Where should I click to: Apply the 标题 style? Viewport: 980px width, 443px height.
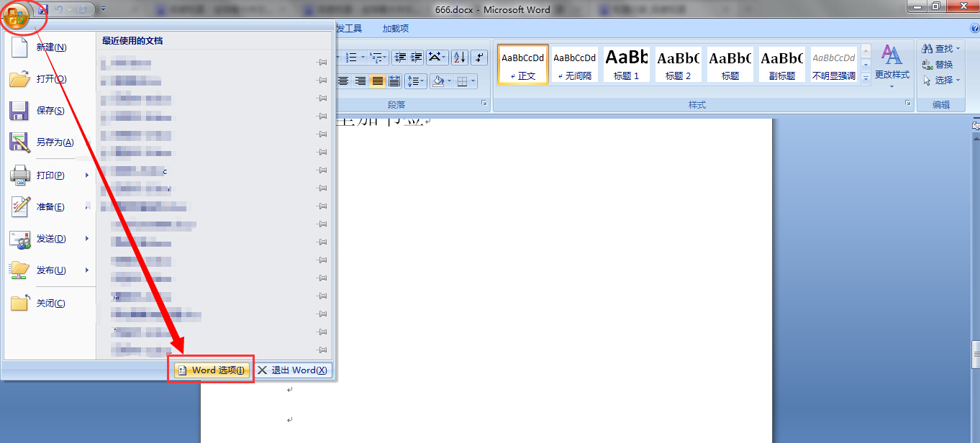730,65
